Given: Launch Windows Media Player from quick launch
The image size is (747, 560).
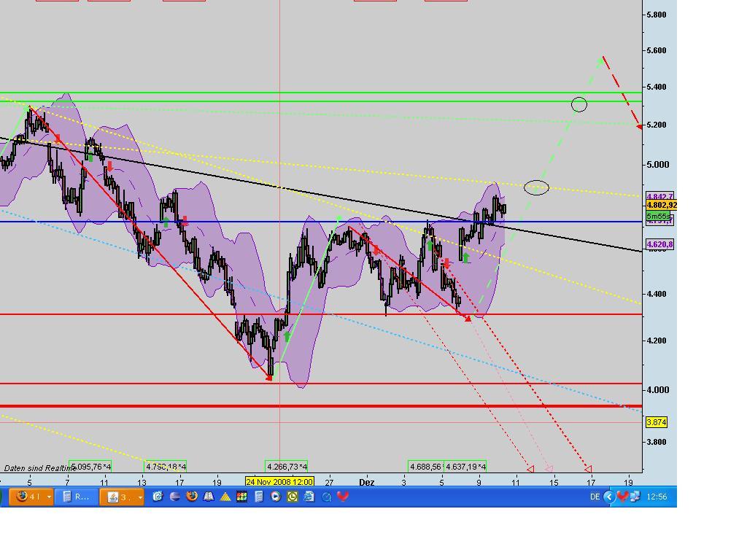Looking at the screenshot, I should pos(275,497).
